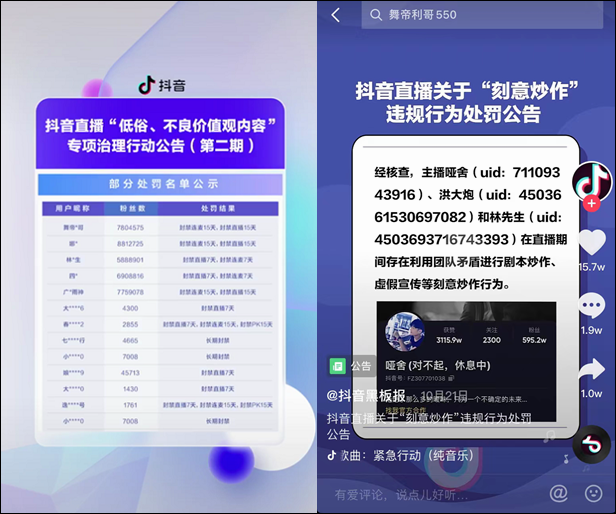
Task: Open the soundtrack 紧急行动（纯音乐）
Action: point(423,456)
